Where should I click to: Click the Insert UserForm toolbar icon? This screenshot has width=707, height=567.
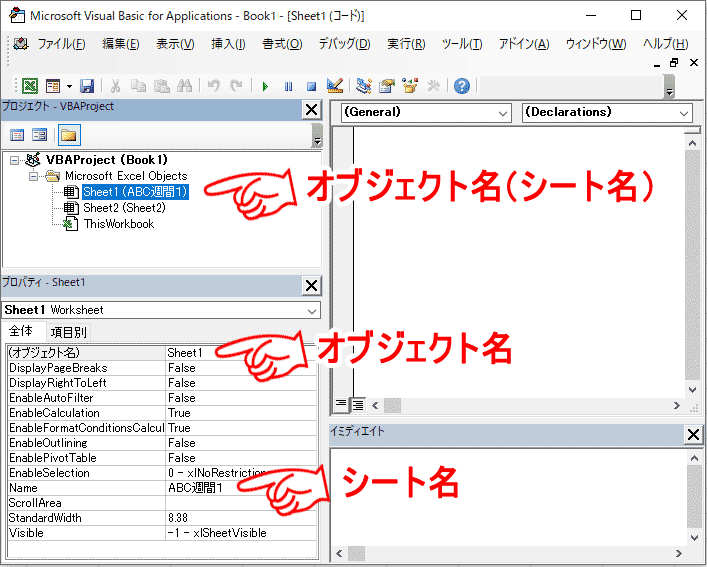53,86
